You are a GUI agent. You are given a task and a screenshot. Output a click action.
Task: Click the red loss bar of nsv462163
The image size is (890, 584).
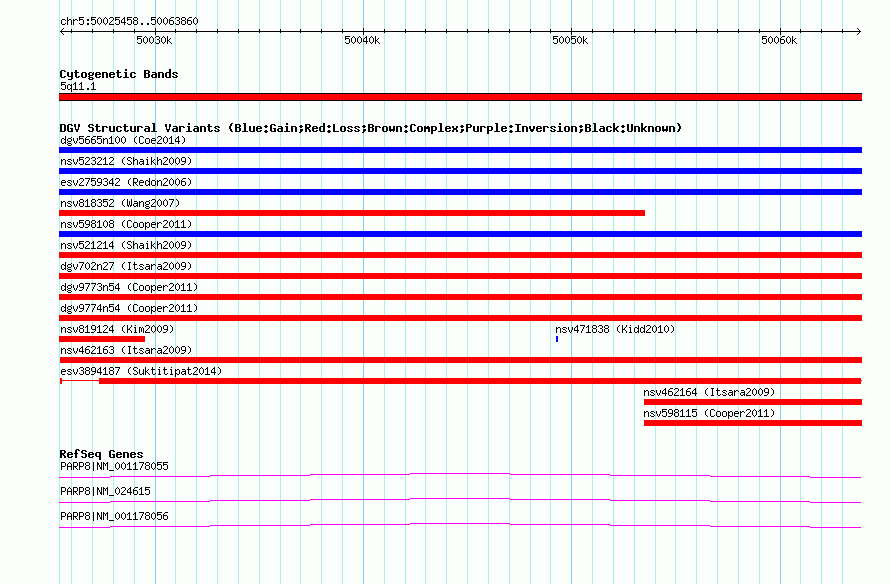tap(460, 360)
